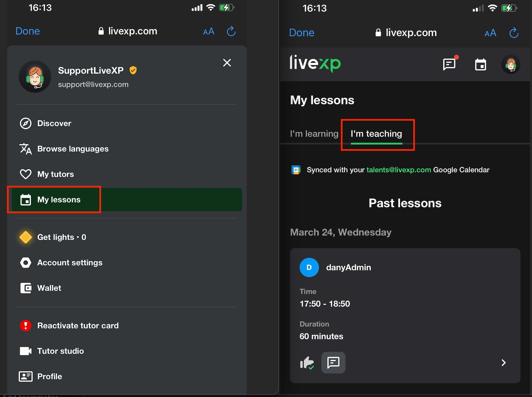Image resolution: width=532 pixels, height=397 pixels.
Task: Click the Past lessons heading
Action: pyautogui.click(x=405, y=203)
